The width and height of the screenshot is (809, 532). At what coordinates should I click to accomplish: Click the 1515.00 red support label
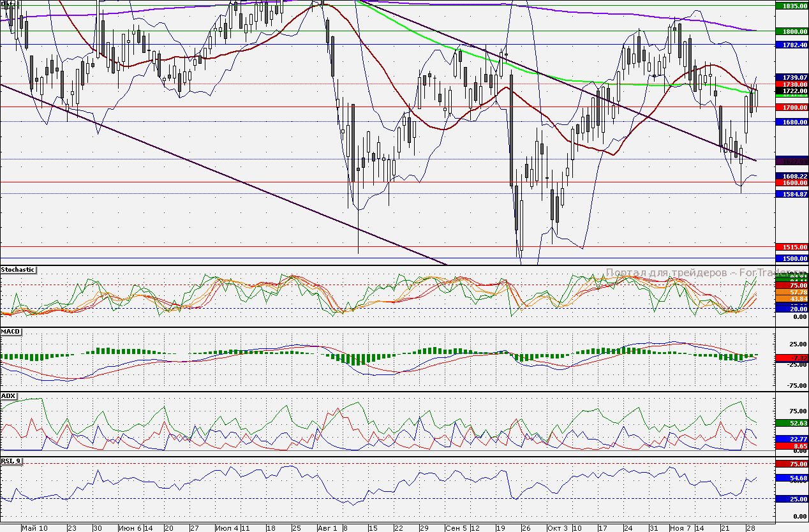coord(791,247)
